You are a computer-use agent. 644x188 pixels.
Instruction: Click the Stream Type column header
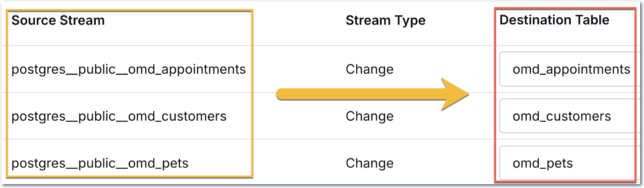click(x=385, y=21)
